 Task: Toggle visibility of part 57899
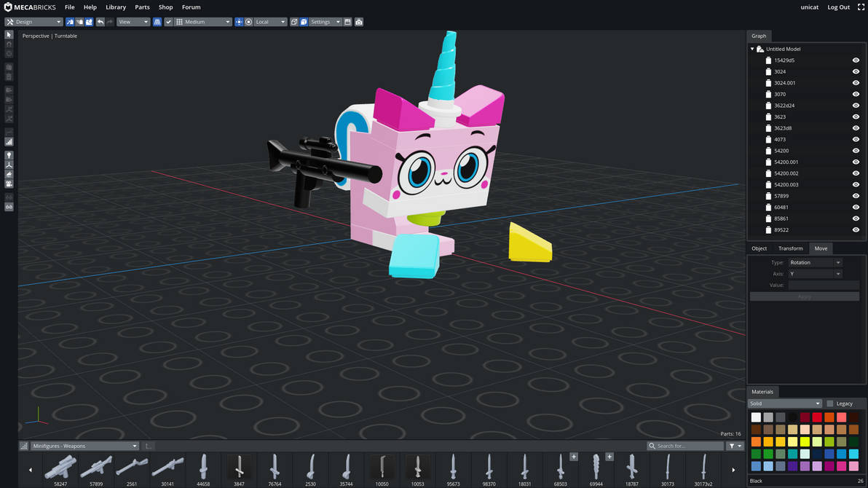856,195
